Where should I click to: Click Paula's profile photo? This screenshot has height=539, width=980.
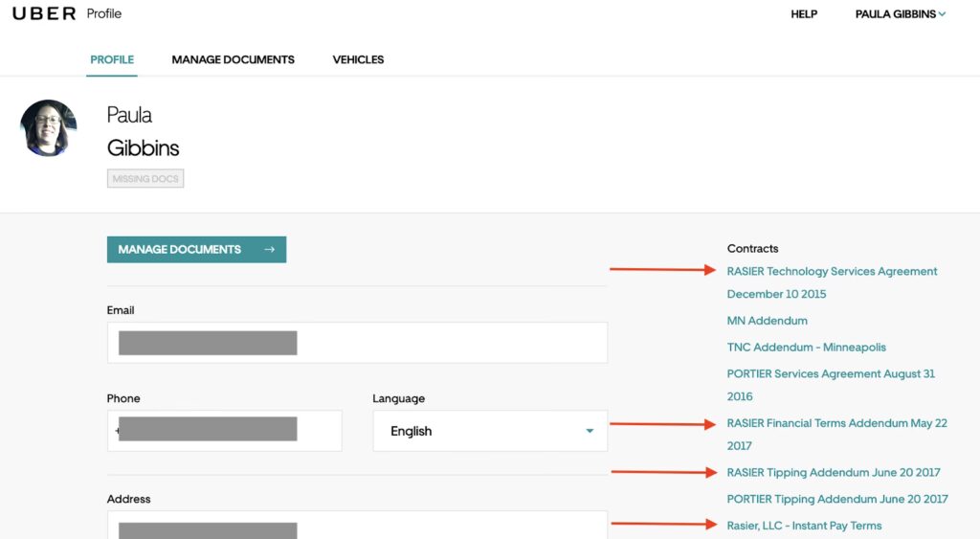click(49, 128)
